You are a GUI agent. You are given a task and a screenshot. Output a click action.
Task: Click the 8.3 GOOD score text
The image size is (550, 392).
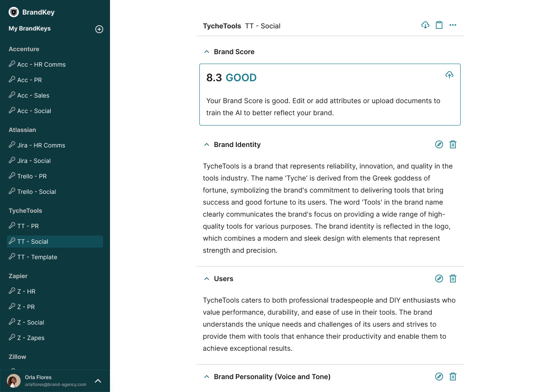click(232, 78)
